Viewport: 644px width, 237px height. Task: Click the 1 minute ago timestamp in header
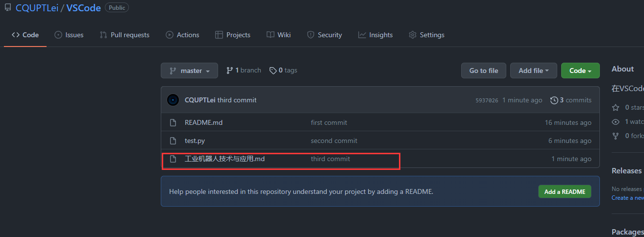[522, 100]
